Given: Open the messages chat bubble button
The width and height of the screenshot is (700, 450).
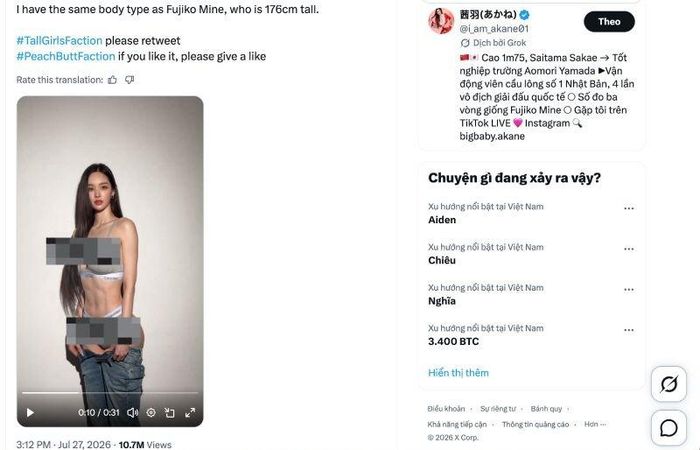Looking at the screenshot, I should (669, 428).
